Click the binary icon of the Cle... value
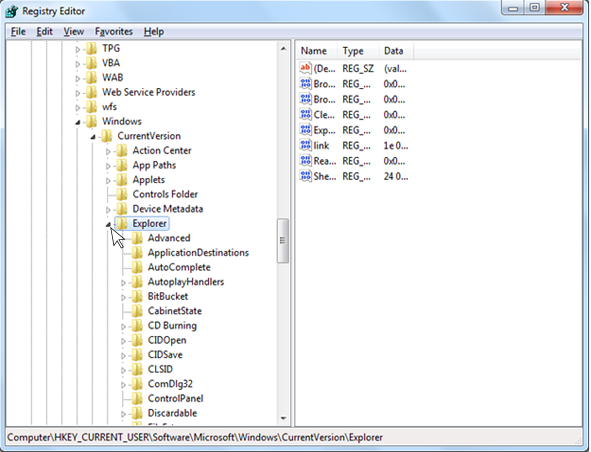This screenshot has width=591, height=452. (x=305, y=114)
